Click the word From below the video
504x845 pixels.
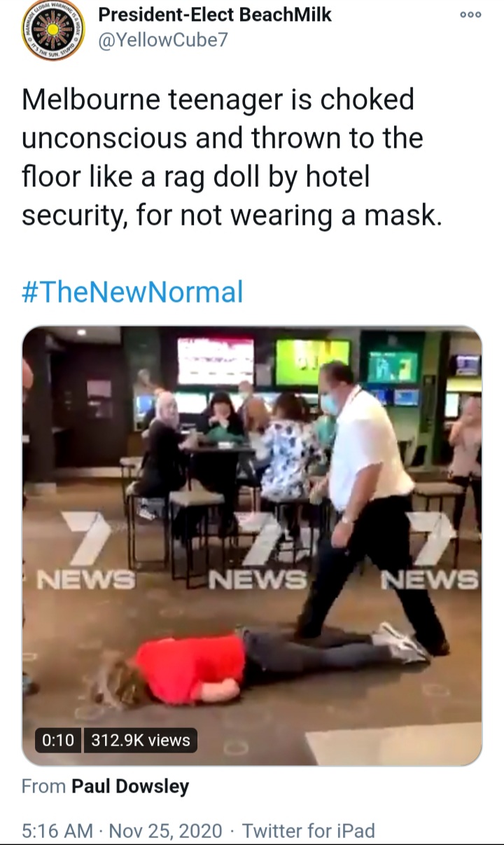pyautogui.click(x=44, y=787)
